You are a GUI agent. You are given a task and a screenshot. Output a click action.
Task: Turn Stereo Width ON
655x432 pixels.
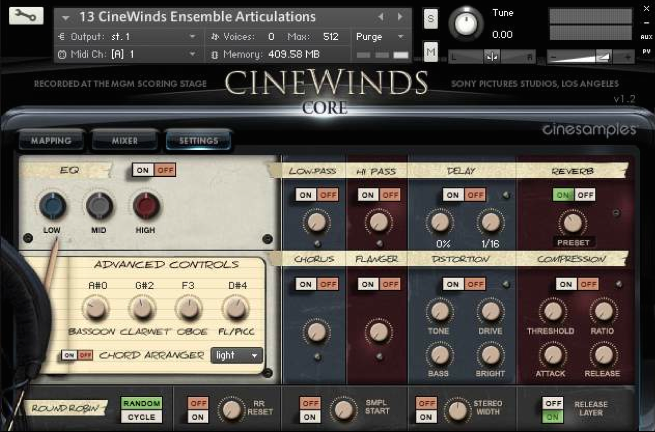[x=426, y=417]
